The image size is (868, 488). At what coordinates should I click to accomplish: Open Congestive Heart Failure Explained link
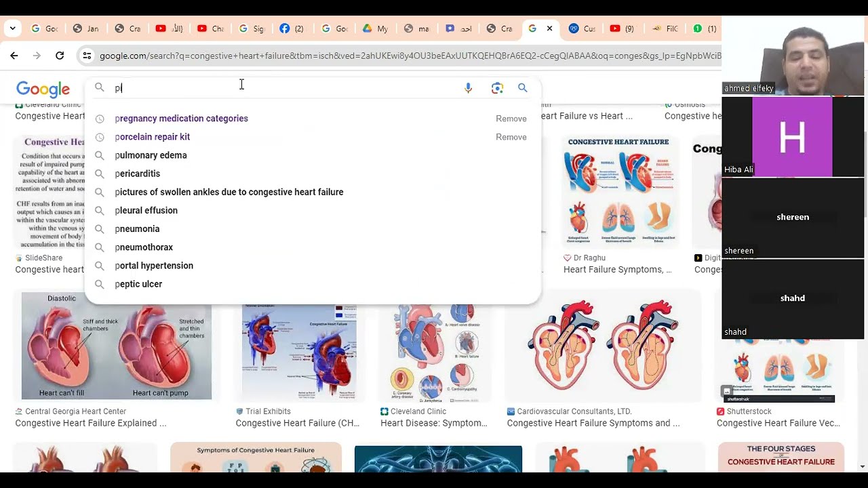(x=90, y=423)
